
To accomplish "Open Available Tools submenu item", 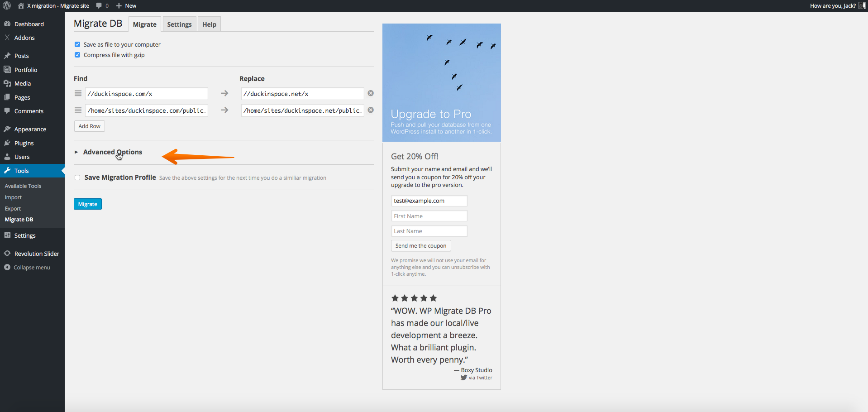I will click(x=23, y=186).
